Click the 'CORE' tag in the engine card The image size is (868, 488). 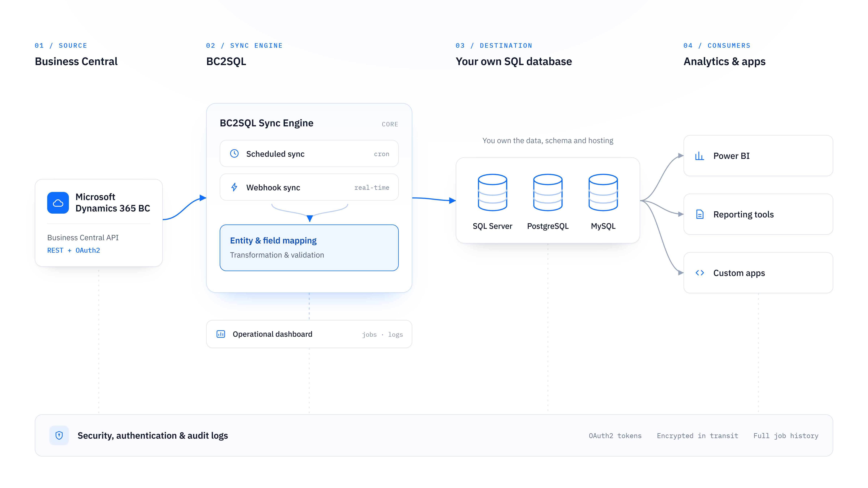click(390, 124)
